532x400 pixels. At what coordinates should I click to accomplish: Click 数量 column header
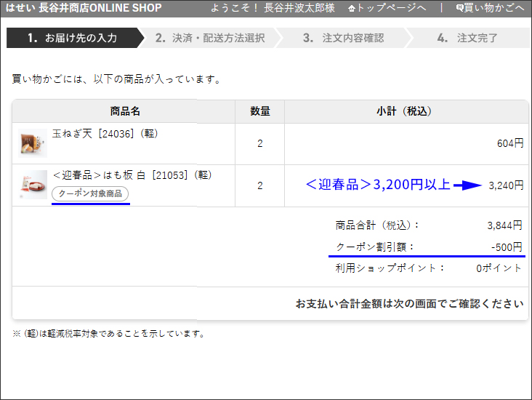pyautogui.click(x=260, y=111)
